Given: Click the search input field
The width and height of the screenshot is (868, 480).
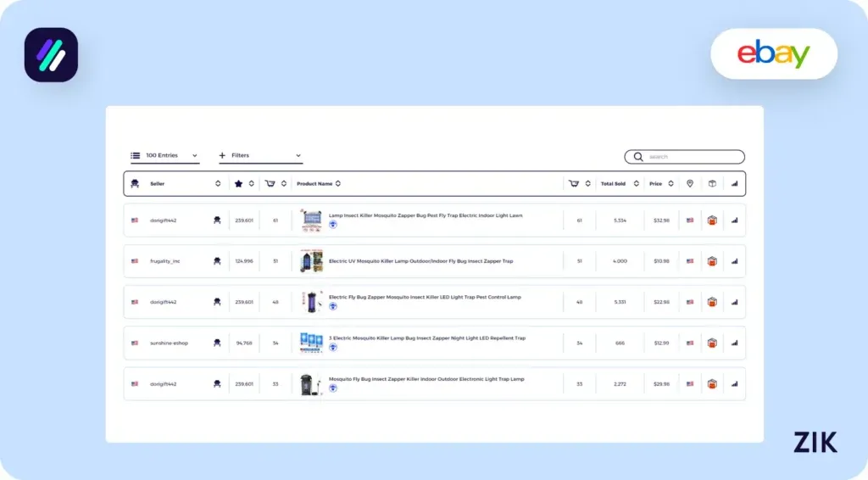Looking at the screenshot, I should coord(691,157).
